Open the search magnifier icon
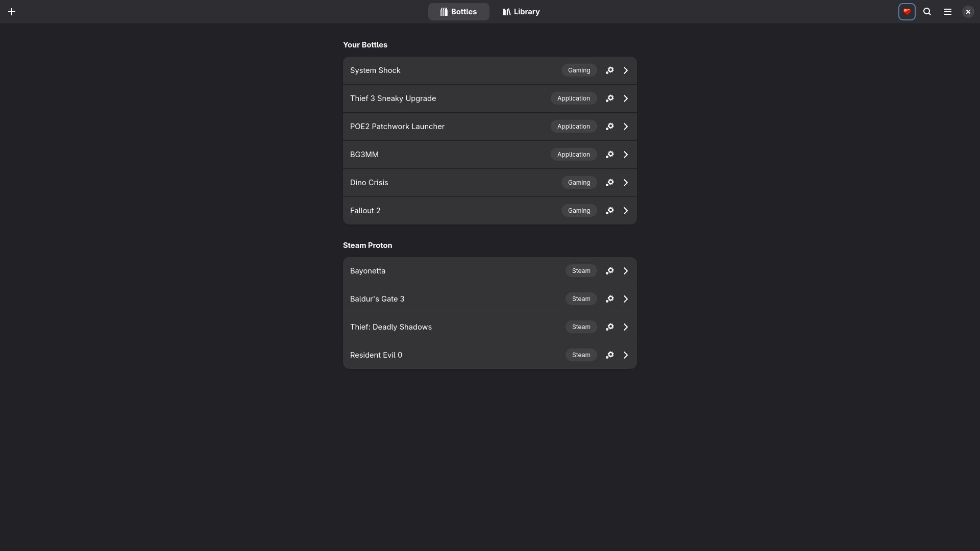Viewport: 980px width, 551px height. tap(927, 12)
